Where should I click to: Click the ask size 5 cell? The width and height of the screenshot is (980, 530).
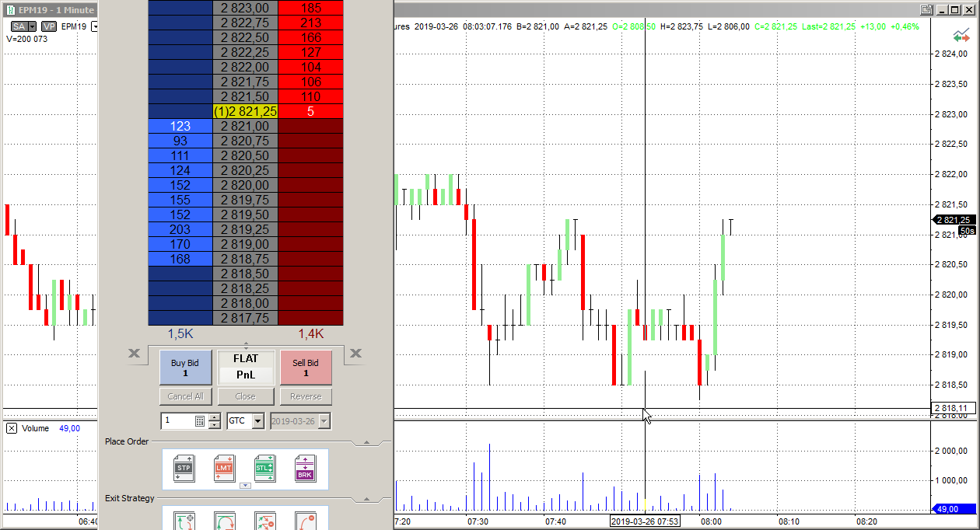[310, 111]
